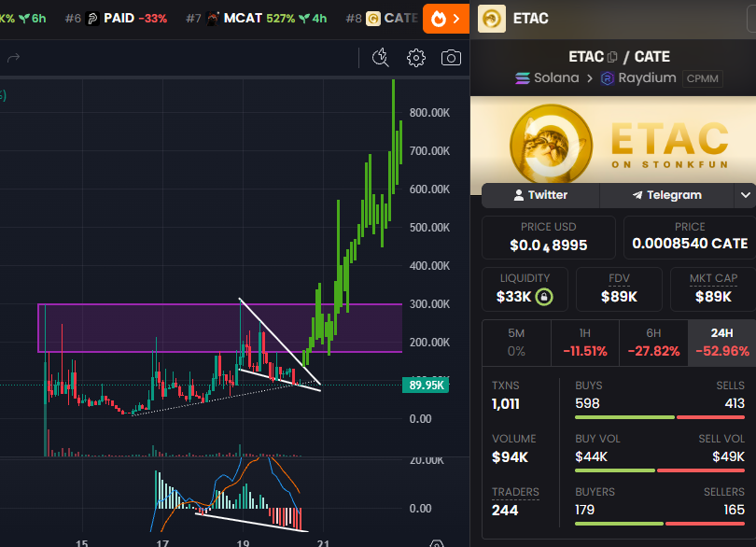The width and height of the screenshot is (756, 547).
Task: Click the buy vol/sell vol ratio bar
Action: click(x=660, y=470)
